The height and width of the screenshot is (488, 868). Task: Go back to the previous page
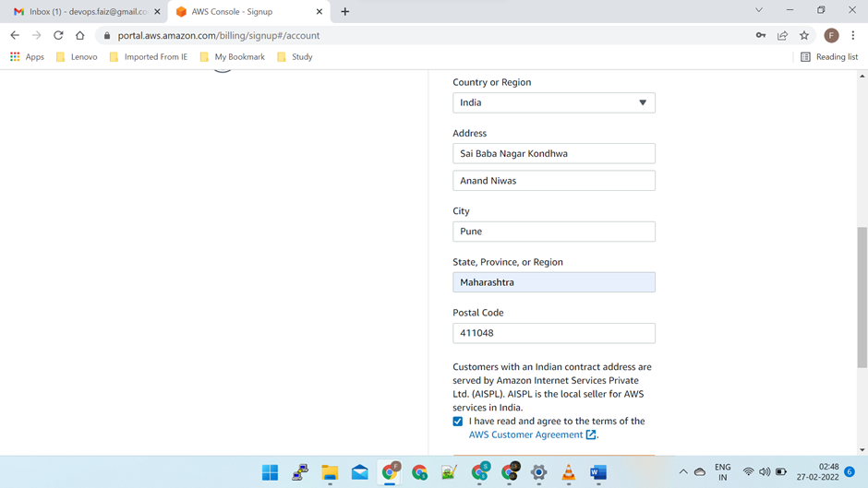point(15,35)
